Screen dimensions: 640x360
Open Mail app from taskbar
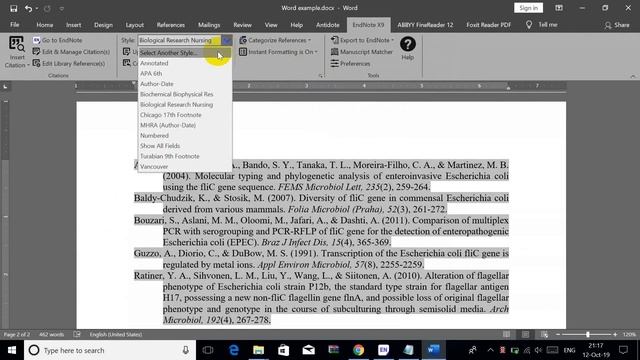(308, 350)
